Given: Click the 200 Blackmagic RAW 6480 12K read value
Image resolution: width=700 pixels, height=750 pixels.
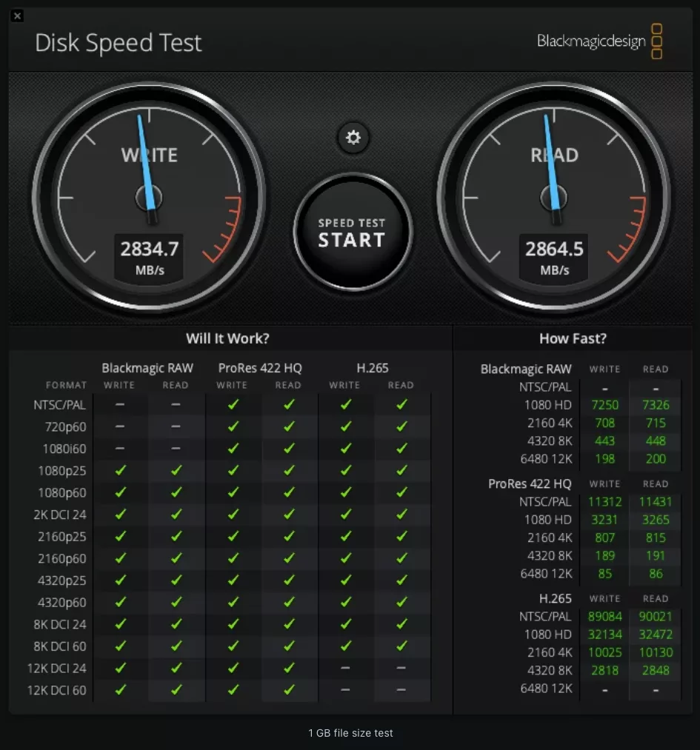Looking at the screenshot, I should 656,459.
